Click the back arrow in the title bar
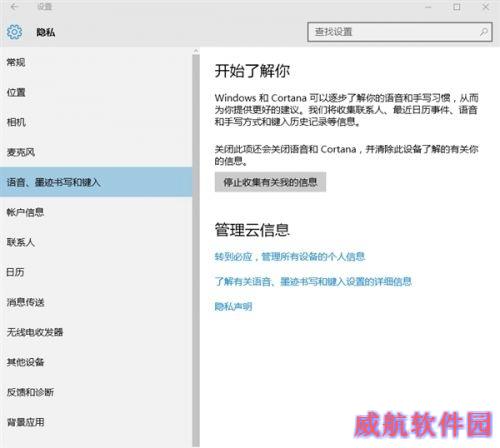 click(x=14, y=7)
